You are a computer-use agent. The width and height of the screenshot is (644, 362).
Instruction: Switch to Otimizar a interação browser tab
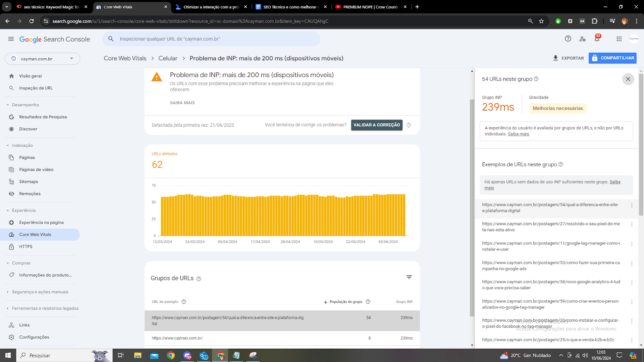[211, 7]
